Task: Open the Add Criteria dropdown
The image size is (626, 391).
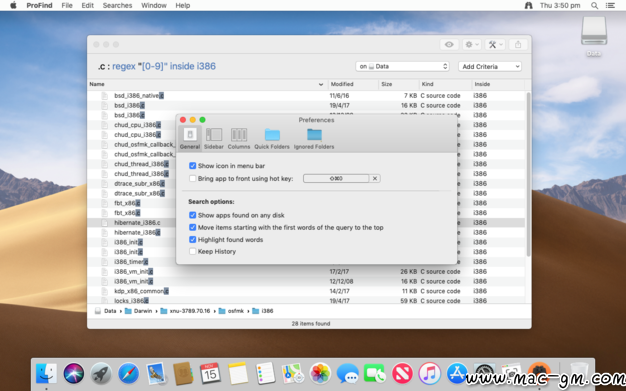Action: coord(490,66)
